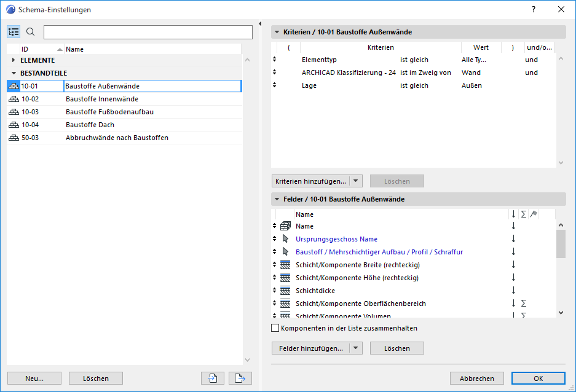This screenshot has height=392, width=576.
Task: Open the Felder hinzufügen dropdown arrow
Action: coord(356,348)
